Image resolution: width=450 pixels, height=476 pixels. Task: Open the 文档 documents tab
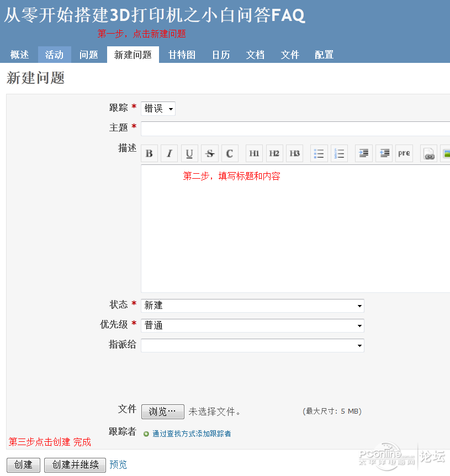pos(255,55)
